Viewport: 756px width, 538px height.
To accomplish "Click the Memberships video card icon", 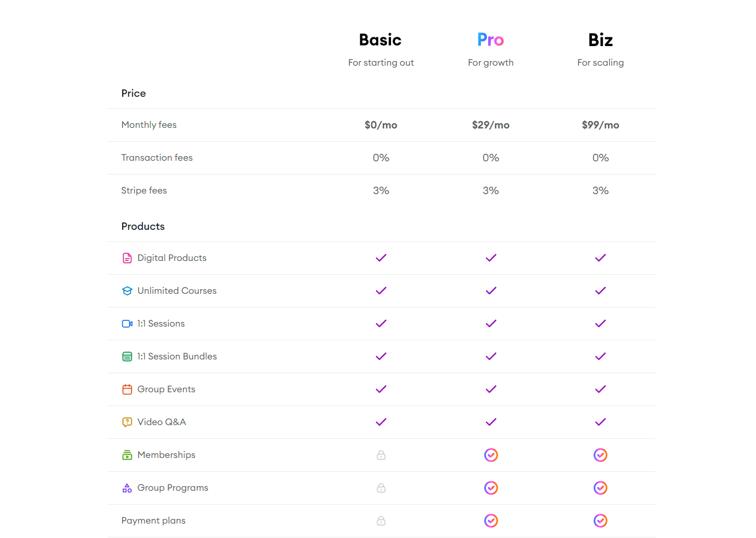I will (127, 454).
